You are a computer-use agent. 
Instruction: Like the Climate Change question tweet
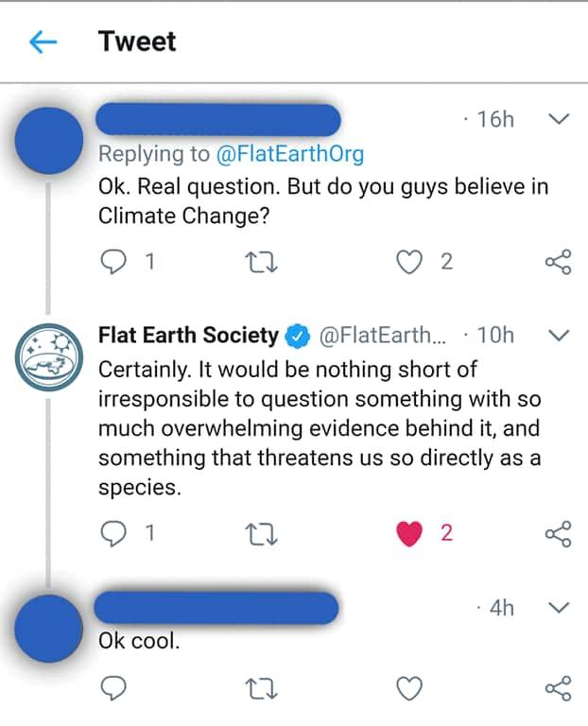pyautogui.click(x=408, y=262)
